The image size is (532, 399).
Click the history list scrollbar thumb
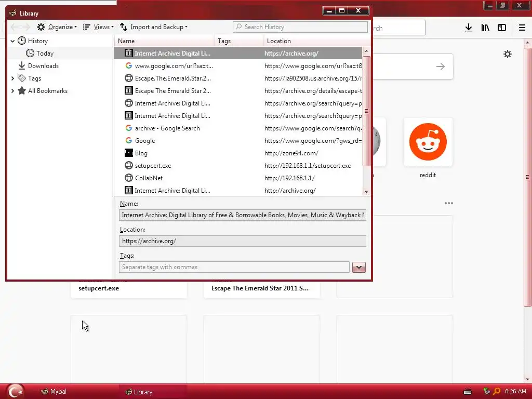pyautogui.click(x=366, y=111)
